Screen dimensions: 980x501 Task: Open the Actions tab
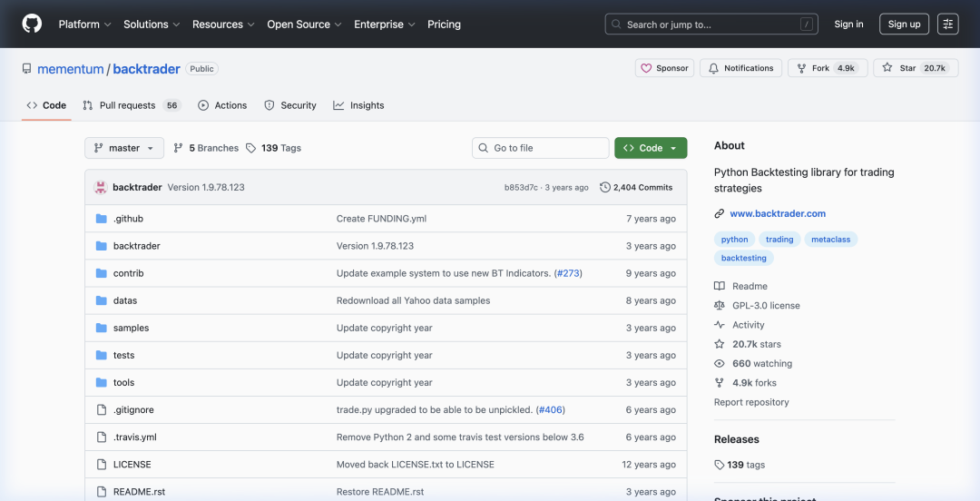(x=222, y=105)
